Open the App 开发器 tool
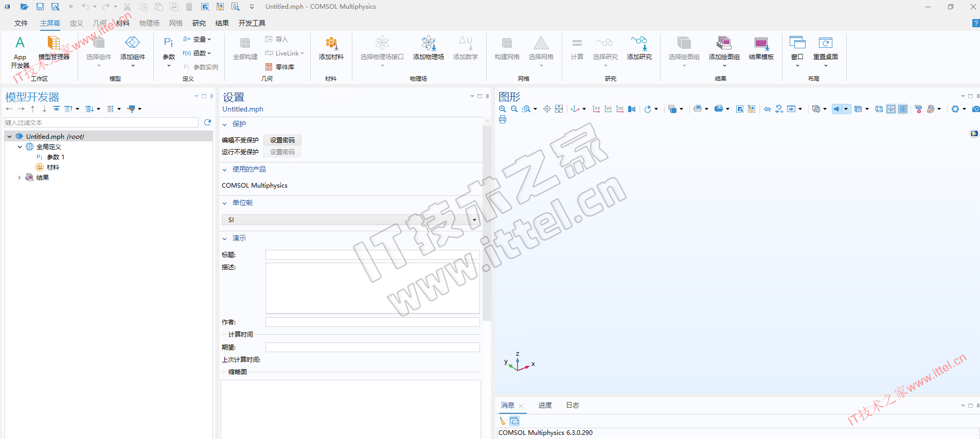Screen dimensions: 980x439 (20, 52)
